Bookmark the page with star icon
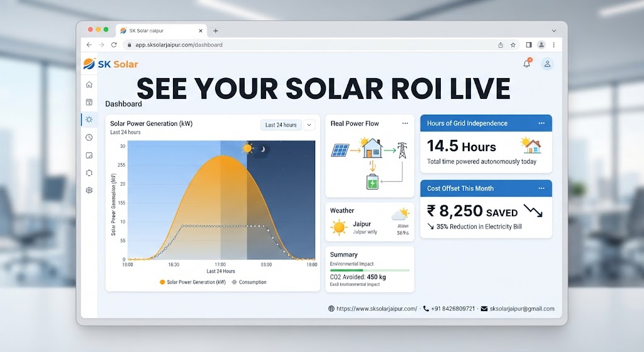644x352 pixels. point(513,45)
